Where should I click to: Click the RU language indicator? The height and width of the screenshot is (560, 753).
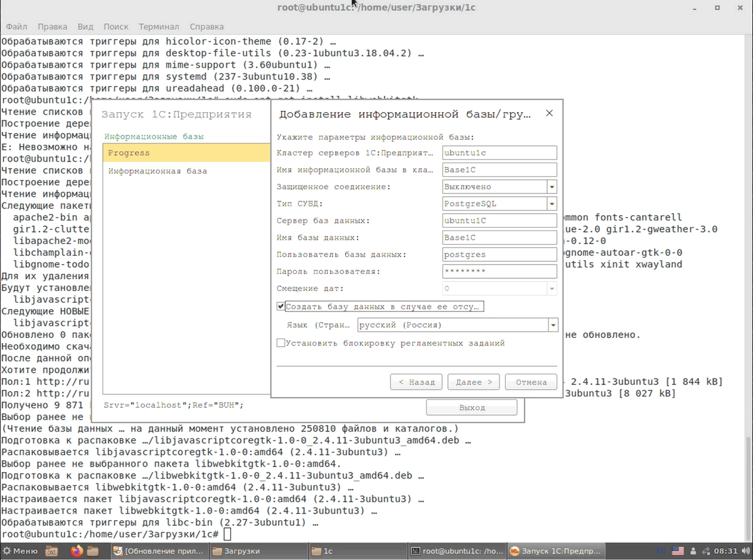click(660, 551)
